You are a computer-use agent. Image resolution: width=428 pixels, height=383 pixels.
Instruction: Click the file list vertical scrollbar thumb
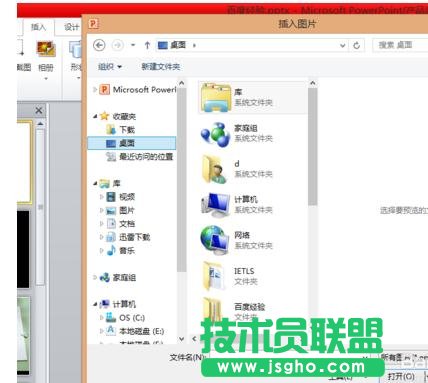tap(312, 147)
